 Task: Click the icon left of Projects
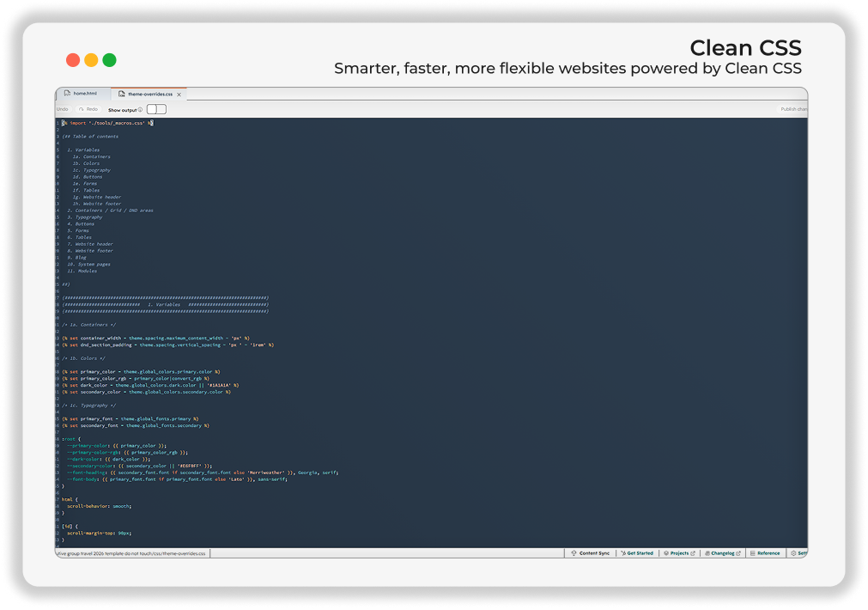[x=666, y=553]
